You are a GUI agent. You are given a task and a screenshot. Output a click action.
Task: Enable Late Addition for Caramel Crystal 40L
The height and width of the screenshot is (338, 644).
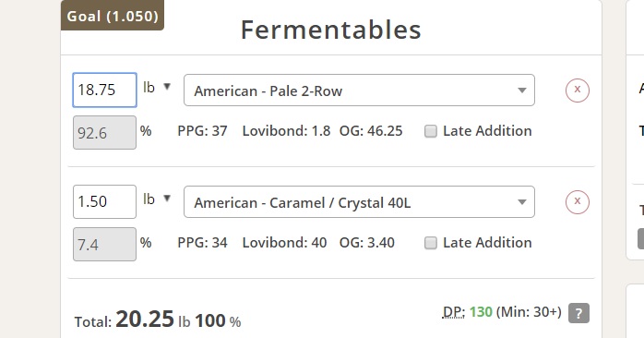[x=431, y=244]
